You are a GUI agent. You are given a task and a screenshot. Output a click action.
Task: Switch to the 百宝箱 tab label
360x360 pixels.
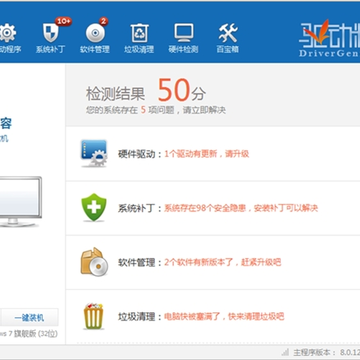click(228, 50)
